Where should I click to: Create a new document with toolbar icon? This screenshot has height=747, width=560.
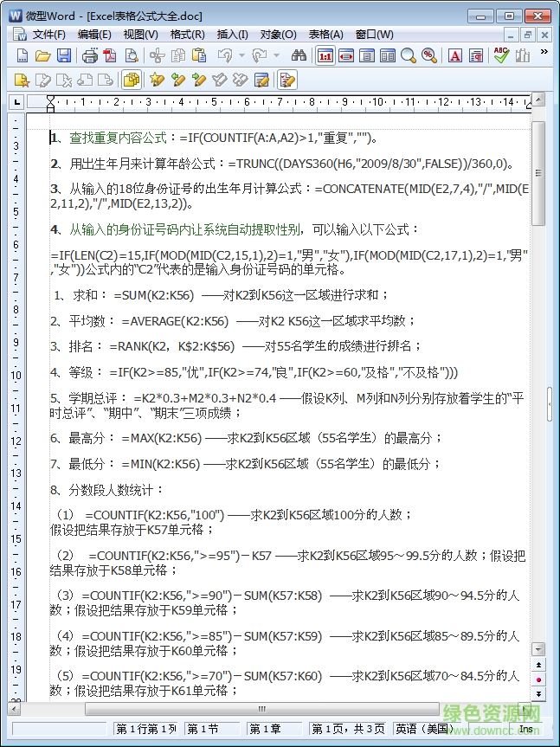click(22, 55)
